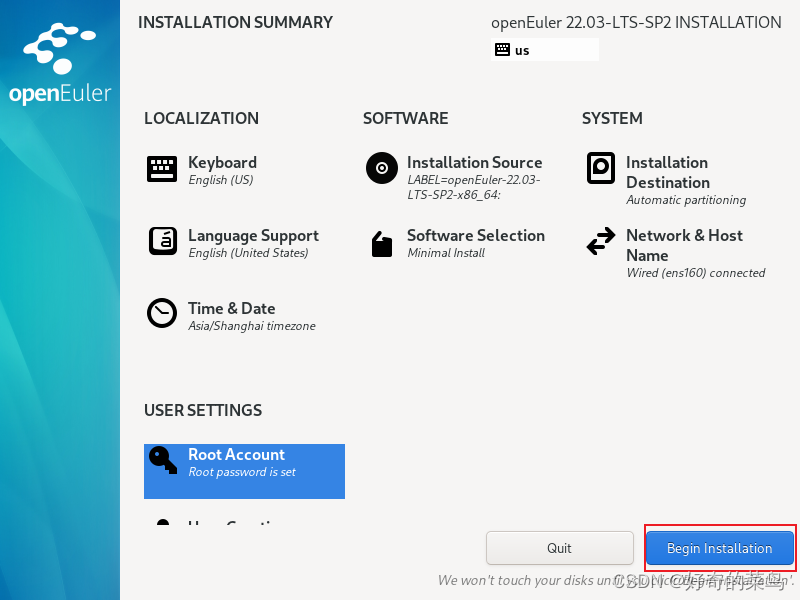This screenshot has width=800, height=600.
Task: Open the Keyboard layout icon
Action: [162, 169]
